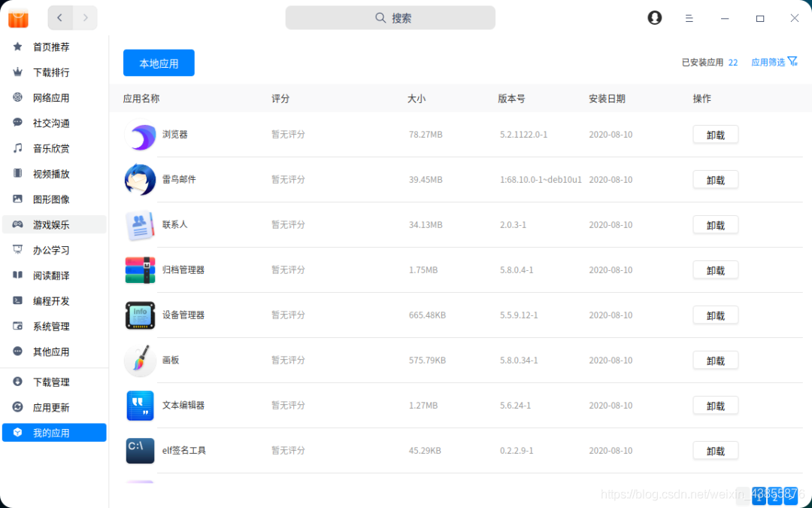812x508 pixels.
Task: Open the 应用筛选 filter dropdown
Action: tap(774, 62)
